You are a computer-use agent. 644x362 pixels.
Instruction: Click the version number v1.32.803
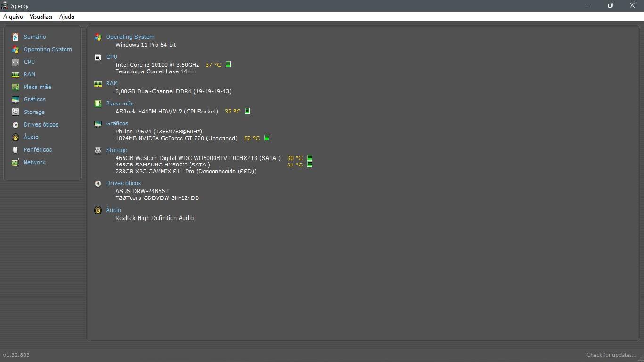point(16,355)
